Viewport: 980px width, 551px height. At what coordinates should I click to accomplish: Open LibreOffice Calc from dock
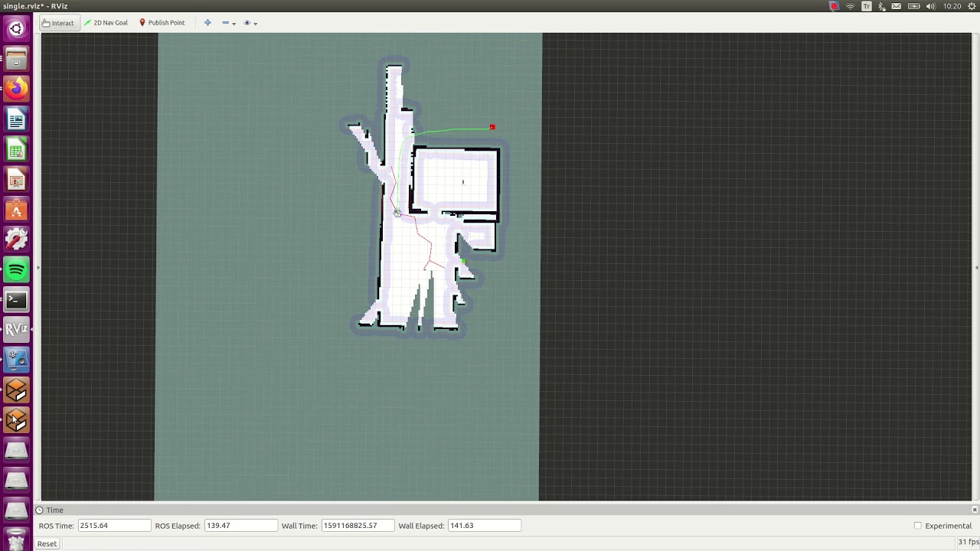coord(16,149)
